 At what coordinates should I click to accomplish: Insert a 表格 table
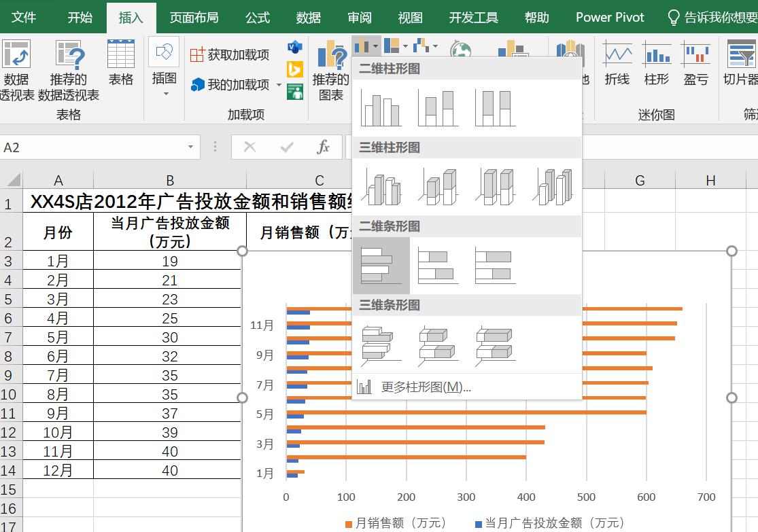pyautogui.click(x=121, y=63)
